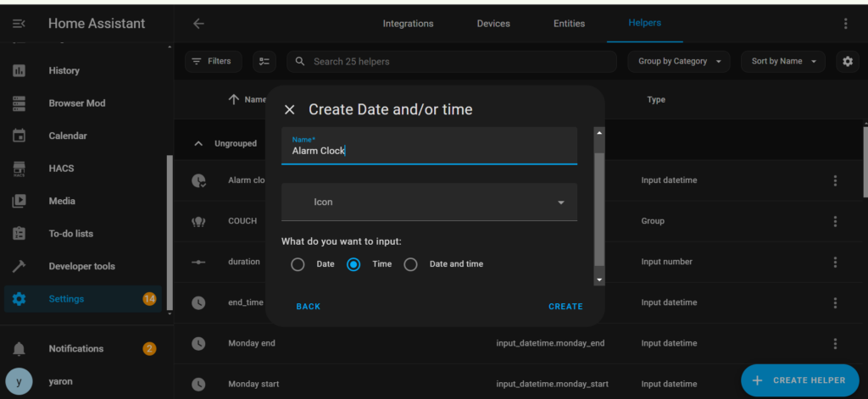Click the Search 25 helpers field

[451, 62]
